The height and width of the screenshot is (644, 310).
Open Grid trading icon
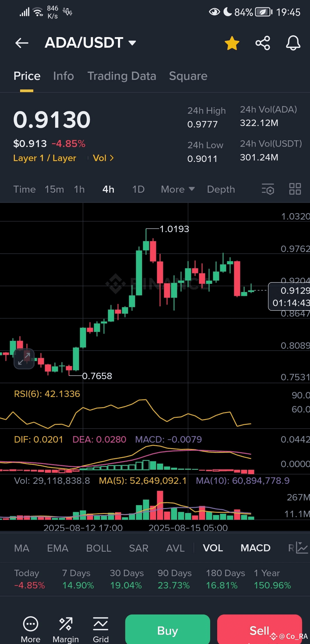click(101, 629)
